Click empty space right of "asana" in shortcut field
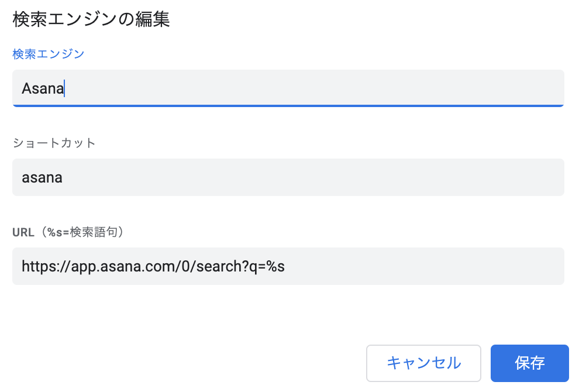 (x=316, y=177)
